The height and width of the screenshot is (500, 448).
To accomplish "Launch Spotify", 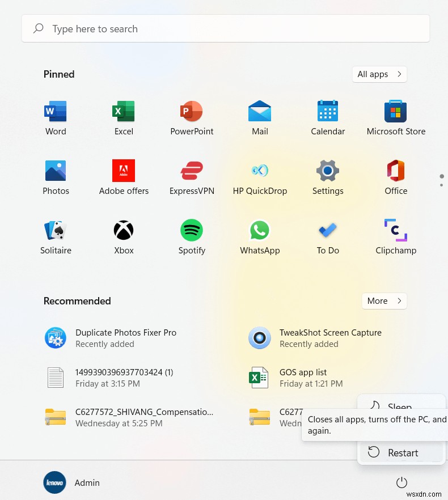I will pyautogui.click(x=192, y=237).
